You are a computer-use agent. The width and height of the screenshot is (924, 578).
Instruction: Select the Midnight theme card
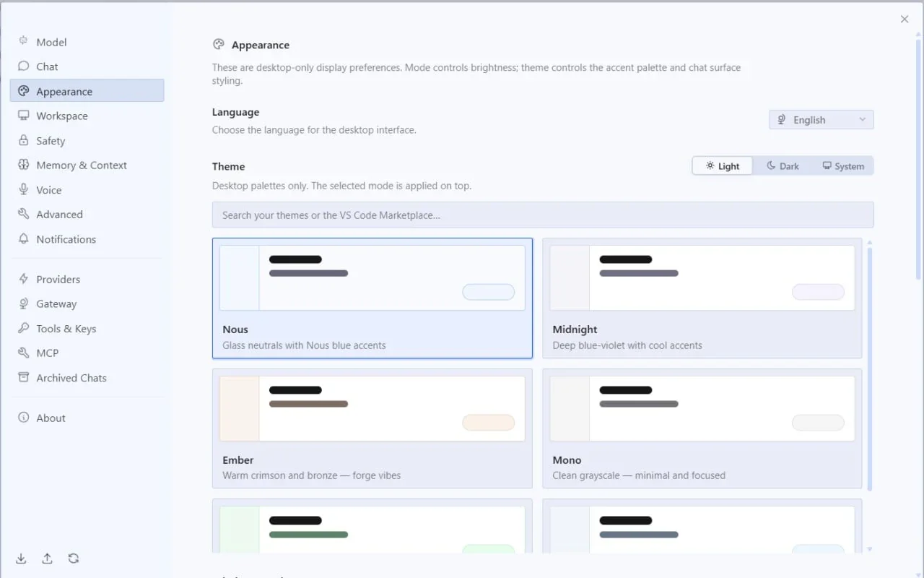pos(702,298)
